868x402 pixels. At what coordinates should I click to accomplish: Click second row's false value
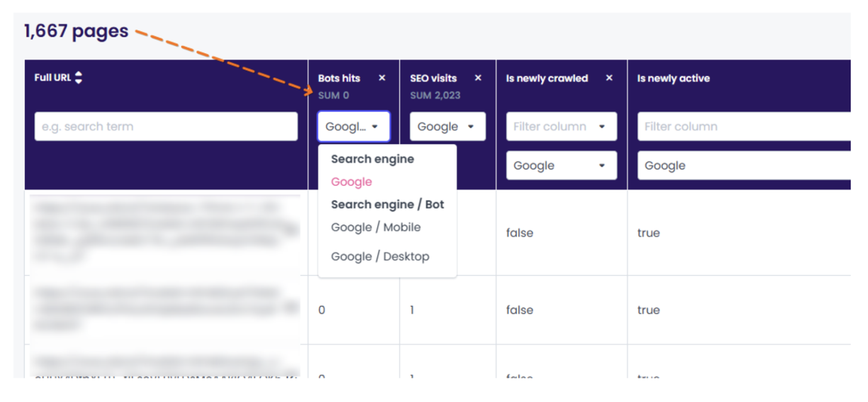[520, 310]
